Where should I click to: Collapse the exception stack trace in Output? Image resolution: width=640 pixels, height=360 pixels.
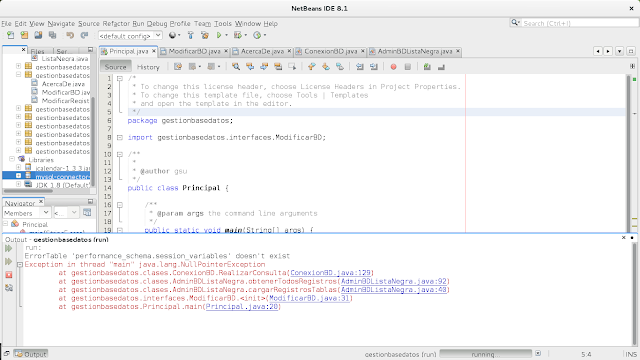20,264
